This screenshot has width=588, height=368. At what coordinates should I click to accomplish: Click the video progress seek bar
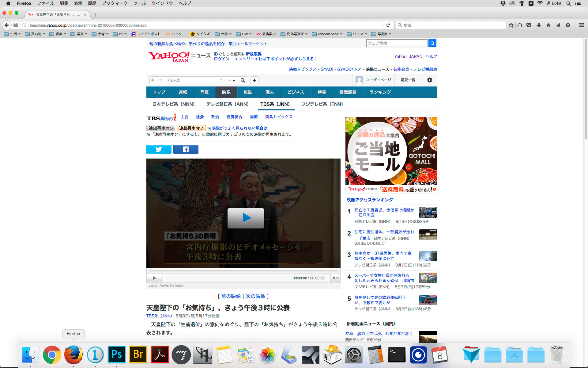(243, 271)
